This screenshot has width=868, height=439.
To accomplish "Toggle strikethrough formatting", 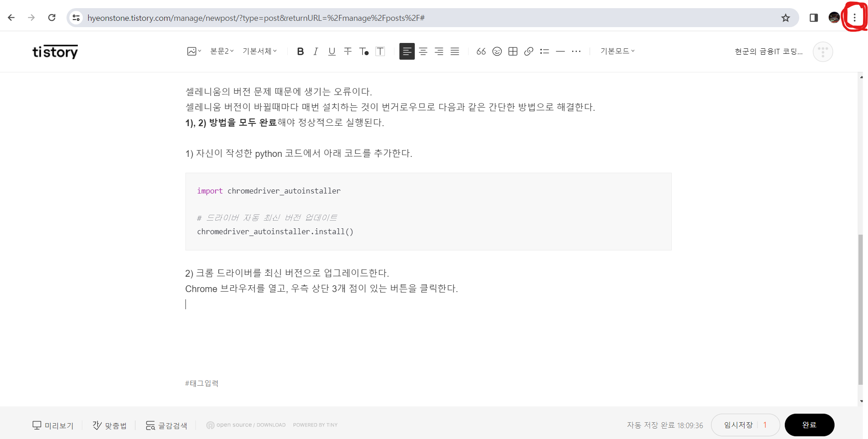I will [348, 52].
